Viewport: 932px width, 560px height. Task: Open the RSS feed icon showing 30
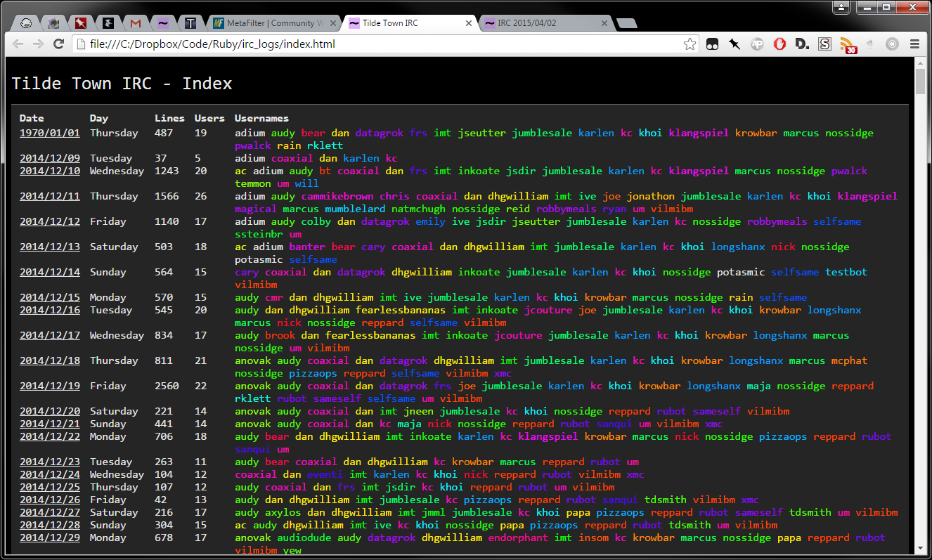[x=848, y=45]
